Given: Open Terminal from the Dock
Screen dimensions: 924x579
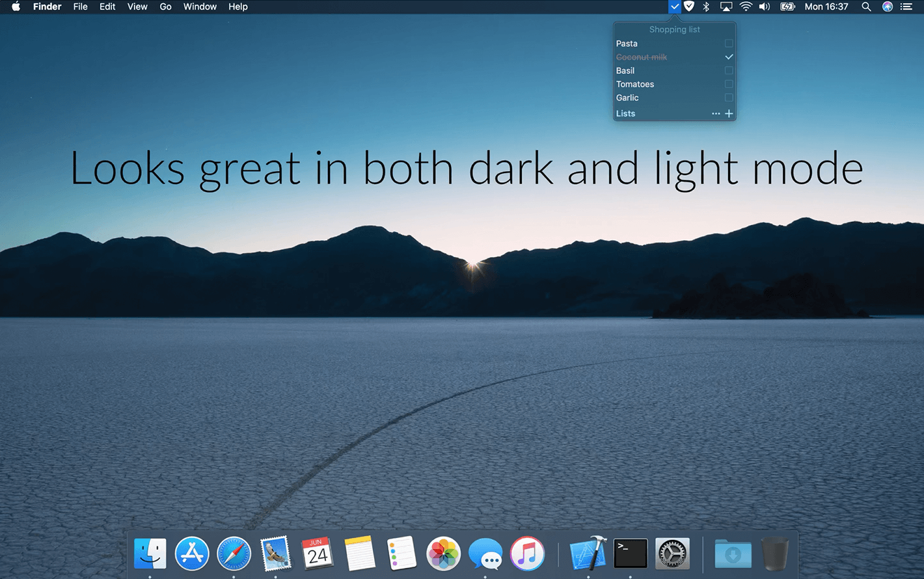Looking at the screenshot, I should [x=631, y=554].
